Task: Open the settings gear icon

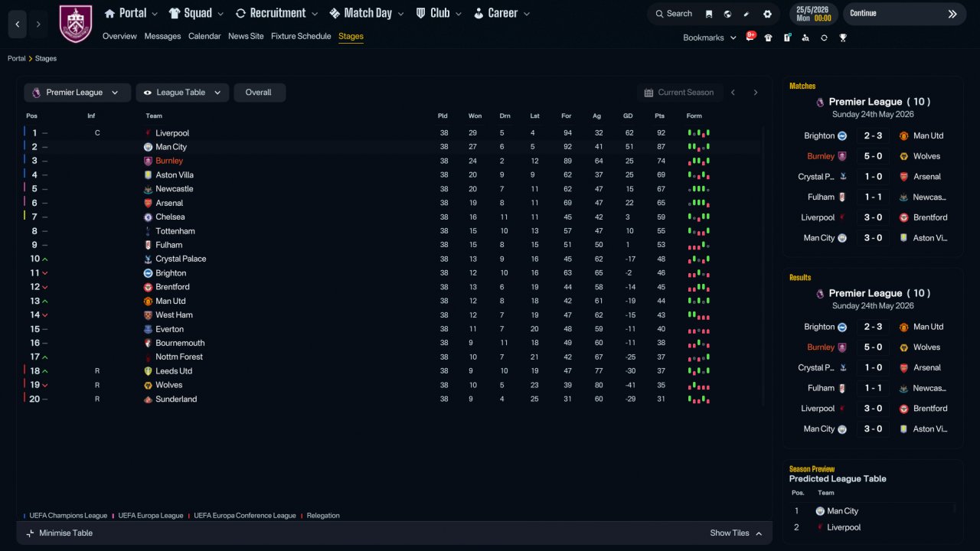Action: [767, 14]
